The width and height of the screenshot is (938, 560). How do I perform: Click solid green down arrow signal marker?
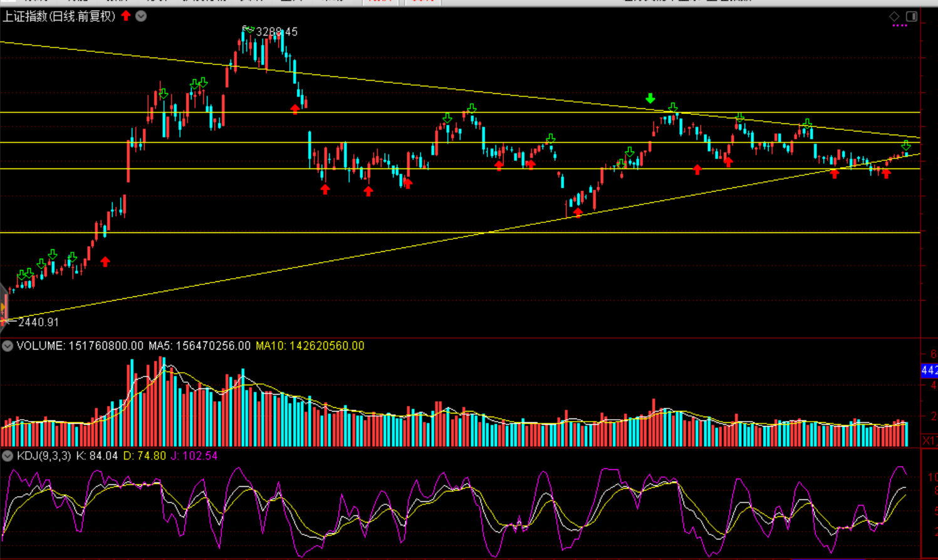tap(650, 98)
